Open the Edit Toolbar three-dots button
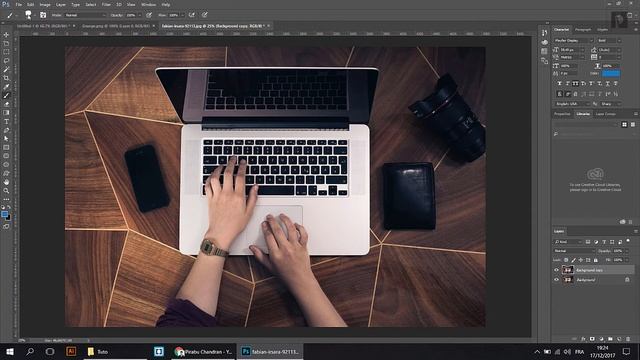 pyautogui.click(x=6, y=199)
